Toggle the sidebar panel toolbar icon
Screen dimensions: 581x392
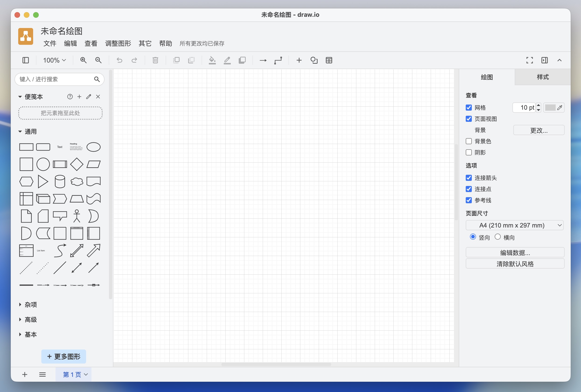point(25,60)
